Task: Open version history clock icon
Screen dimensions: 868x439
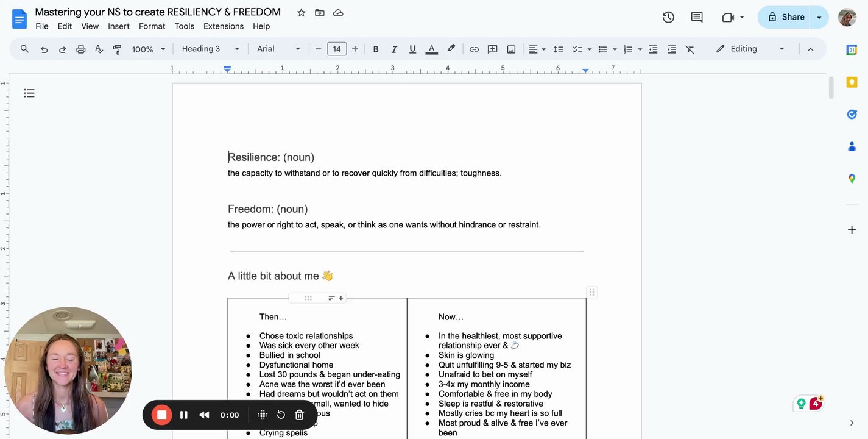Action: click(668, 17)
